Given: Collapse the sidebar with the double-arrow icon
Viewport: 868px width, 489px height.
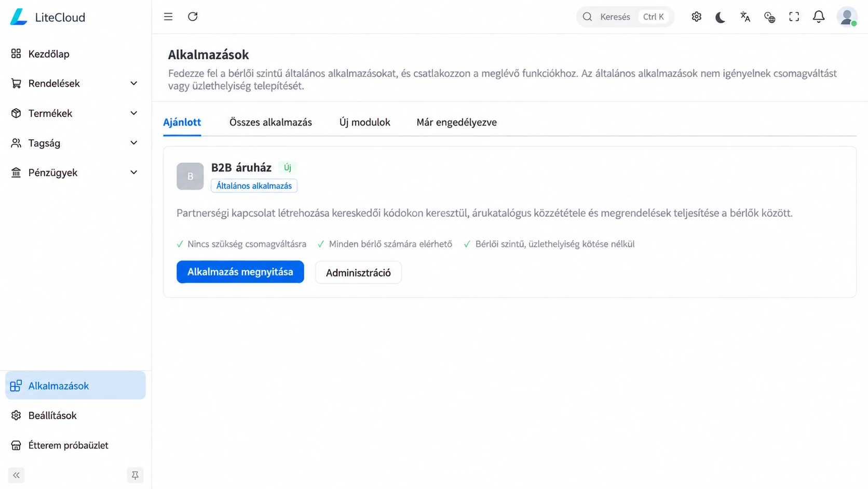Looking at the screenshot, I should click(16, 475).
